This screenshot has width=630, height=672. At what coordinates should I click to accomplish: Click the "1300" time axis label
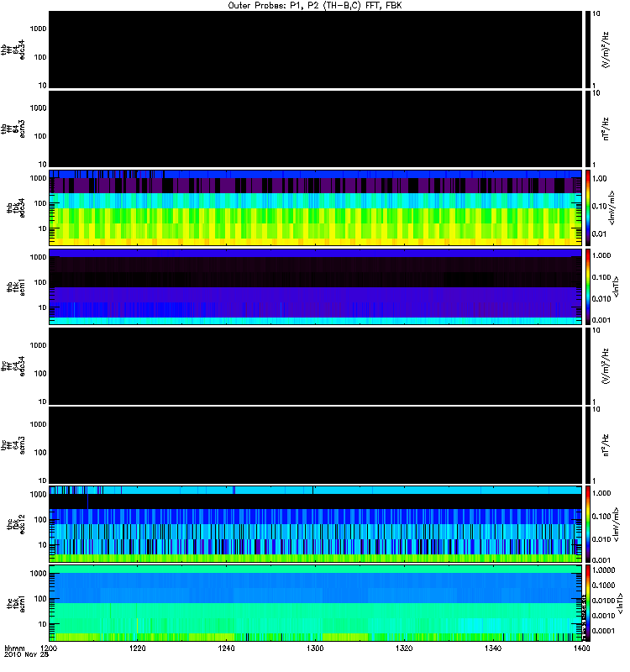coord(315,648)
